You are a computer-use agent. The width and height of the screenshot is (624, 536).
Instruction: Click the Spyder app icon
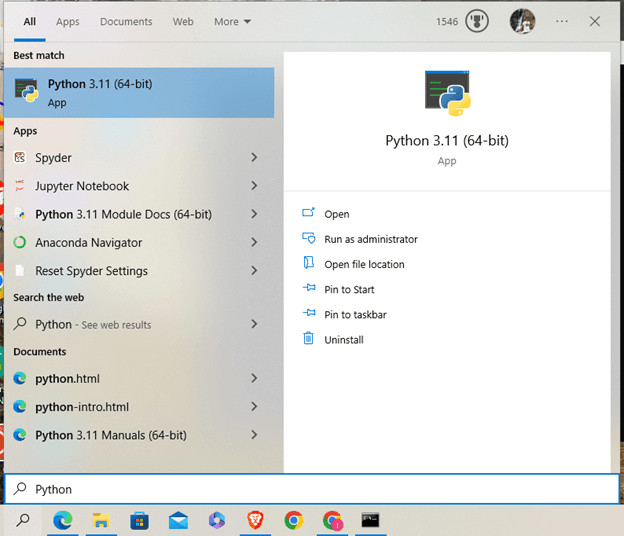point(20,158)
